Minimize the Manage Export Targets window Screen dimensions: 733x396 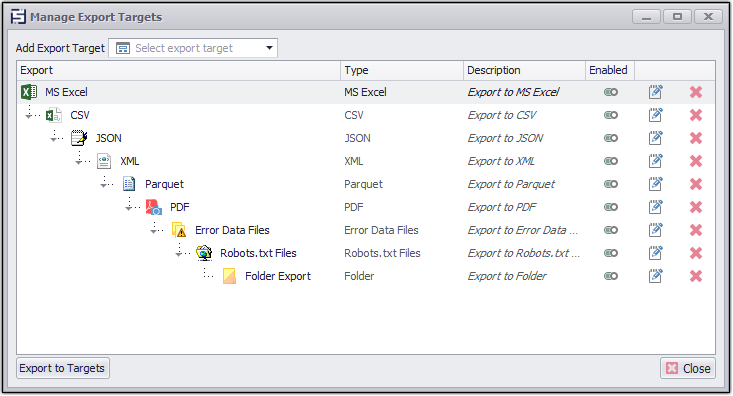[x=647, y=17]
